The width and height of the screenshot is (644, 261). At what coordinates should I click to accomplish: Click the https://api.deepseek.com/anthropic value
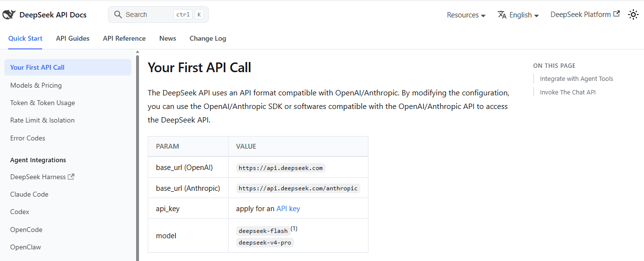[298, 188]
